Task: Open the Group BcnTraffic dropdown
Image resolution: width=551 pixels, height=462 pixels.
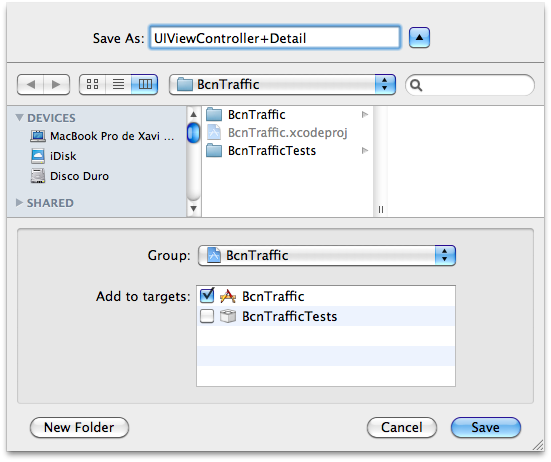Action: click(x=327, y=255)
